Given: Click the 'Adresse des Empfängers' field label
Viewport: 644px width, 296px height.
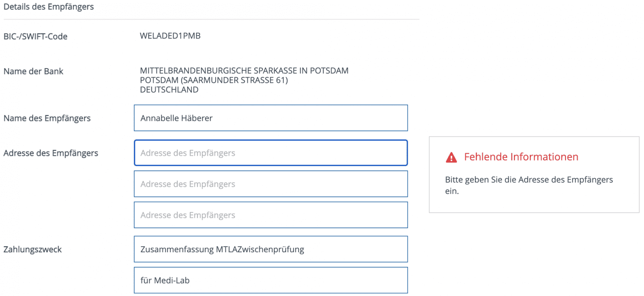Looking at the screenshot, I should (x=51, y=153).
